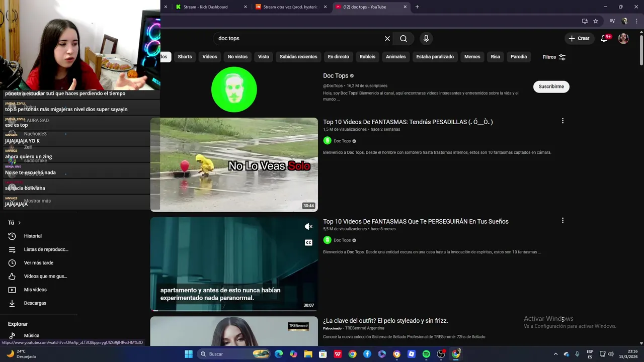
Task: Open the Windows Start menu
Action: click(189, 354)
